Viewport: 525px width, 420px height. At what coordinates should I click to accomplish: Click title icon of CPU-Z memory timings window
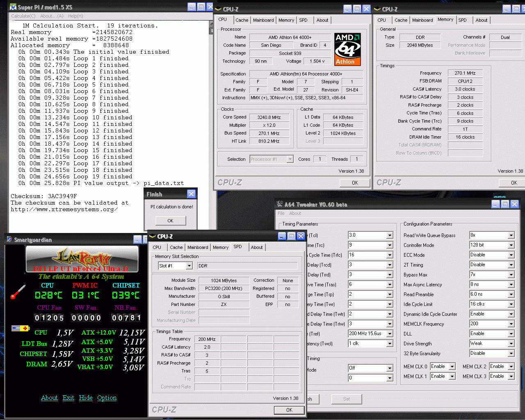pyautogui.click(x=377, y=9)
